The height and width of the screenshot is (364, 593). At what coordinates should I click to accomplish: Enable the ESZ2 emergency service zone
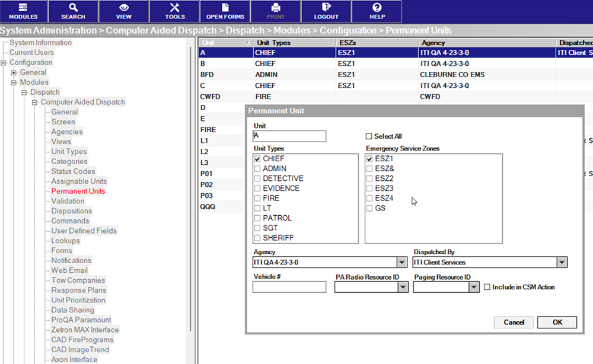coord(370,178)
